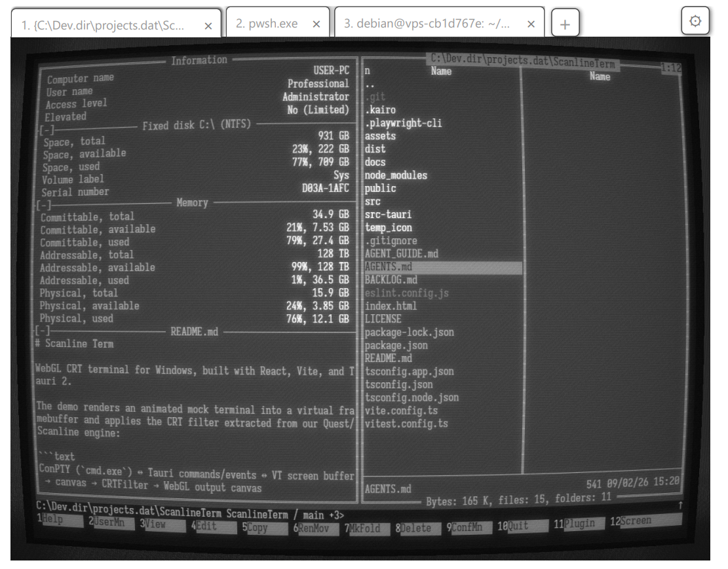Select the package.json file

tap(396, 345)
